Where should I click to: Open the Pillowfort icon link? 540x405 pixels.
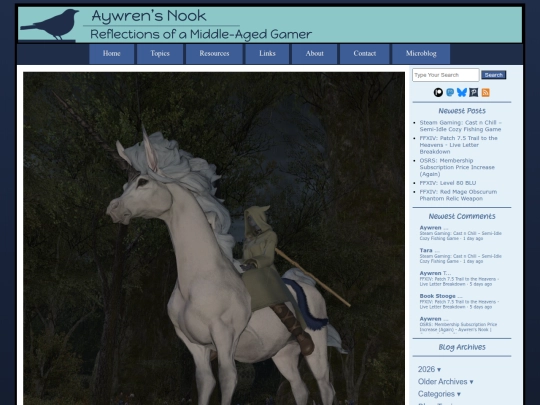[474, 92]
